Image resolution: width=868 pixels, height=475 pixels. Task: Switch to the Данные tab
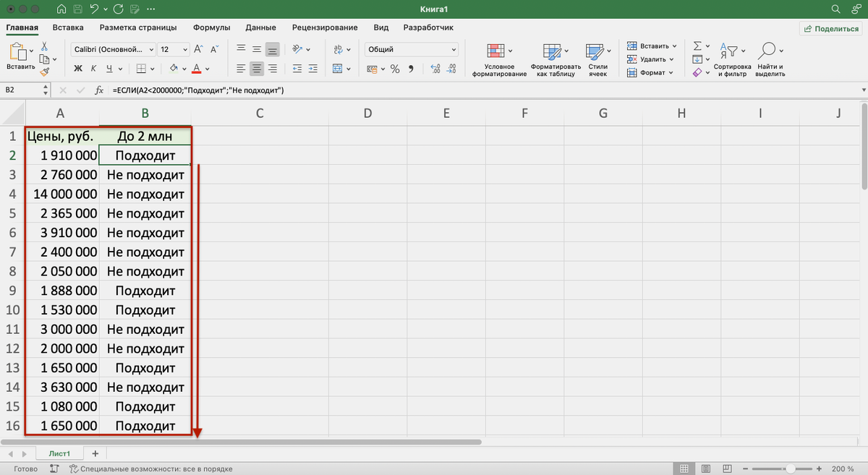(x=261, y=27)
